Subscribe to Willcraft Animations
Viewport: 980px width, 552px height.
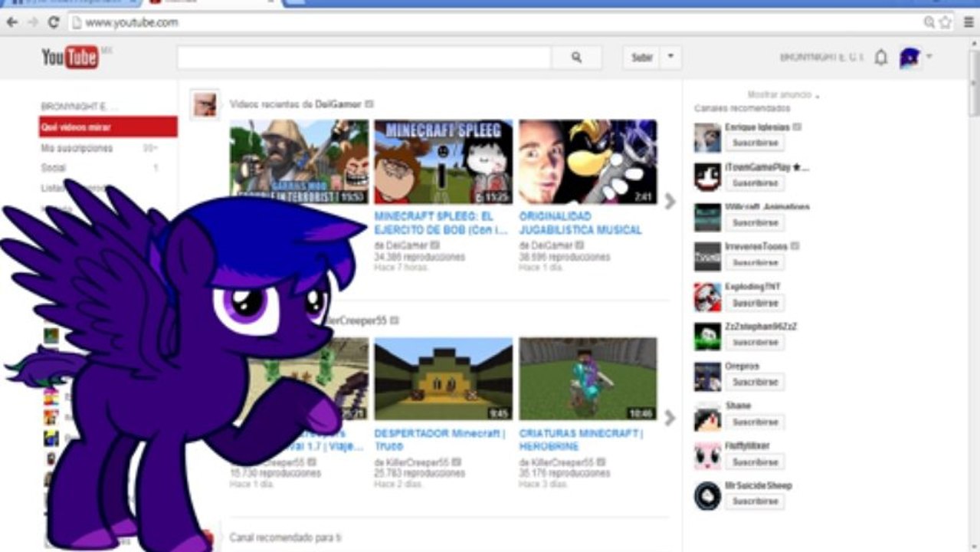755,222
